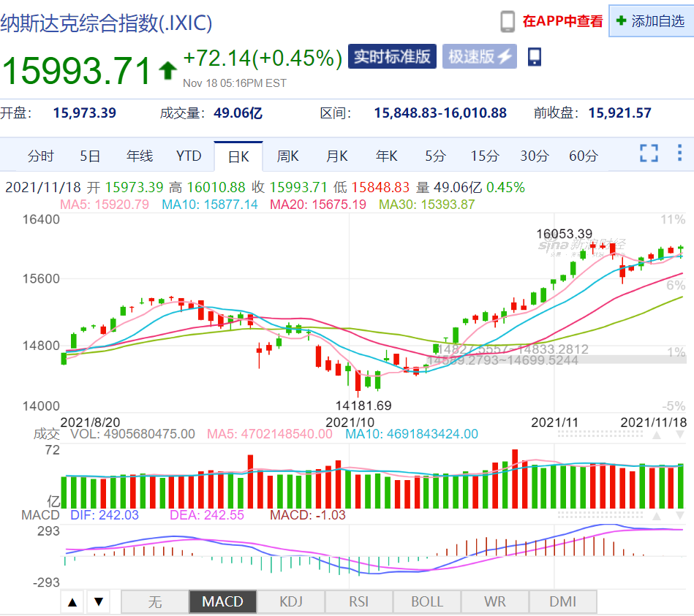Select the 周K weekly tab
Viewport: 694px width, 616px height.
click(287, 156)
